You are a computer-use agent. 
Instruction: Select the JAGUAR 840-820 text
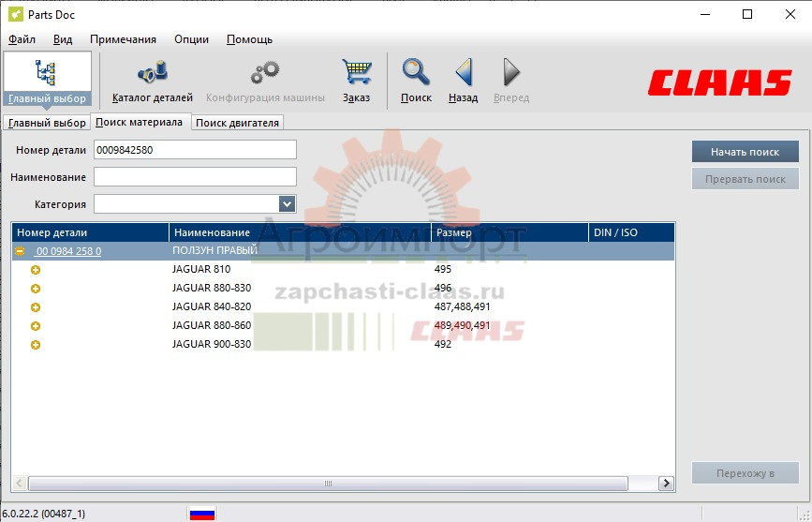(212, 306)
